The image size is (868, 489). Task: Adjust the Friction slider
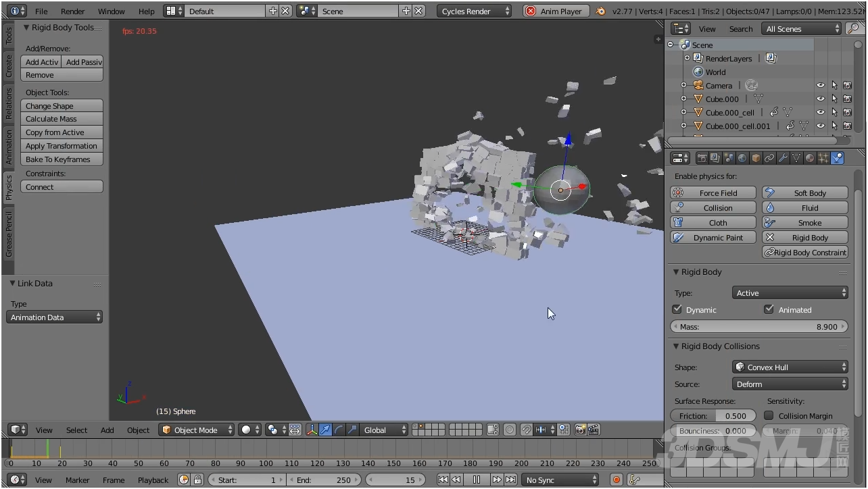coord(713,415)
